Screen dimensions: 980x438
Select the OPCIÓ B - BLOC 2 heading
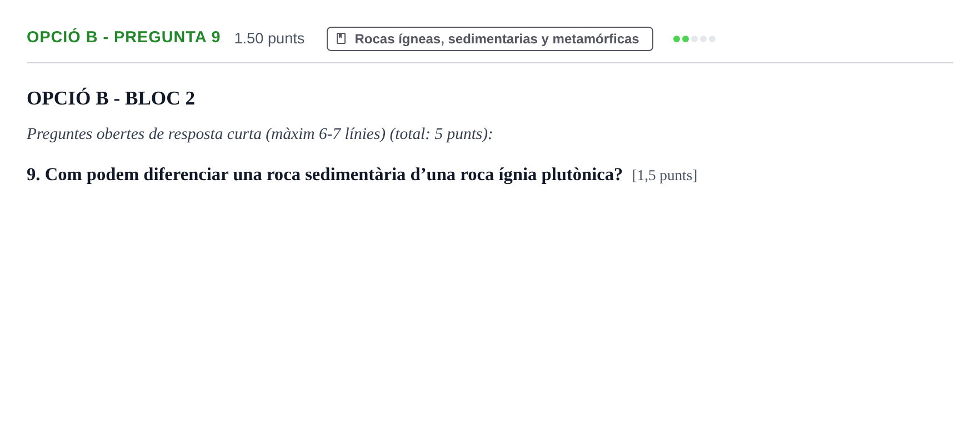point(111,98)
